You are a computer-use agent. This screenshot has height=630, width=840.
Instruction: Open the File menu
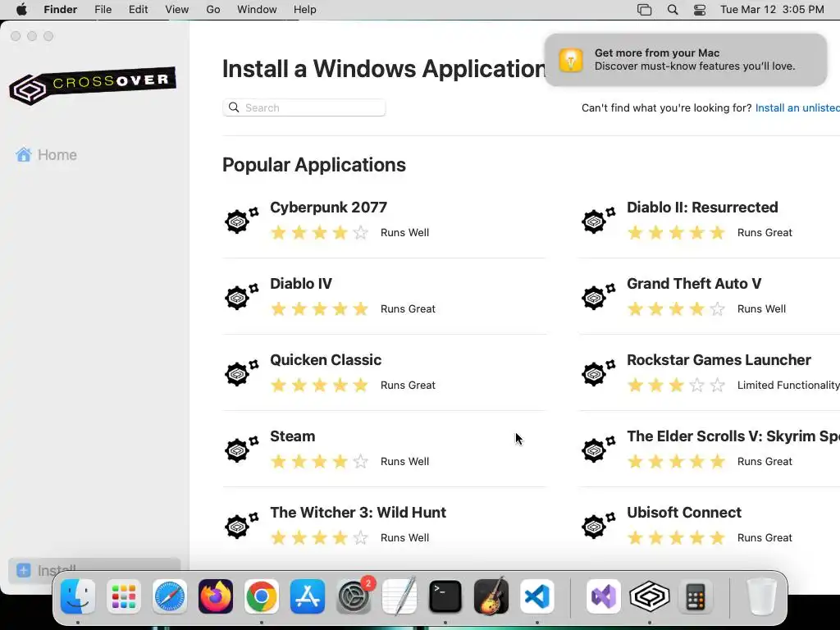103,10
